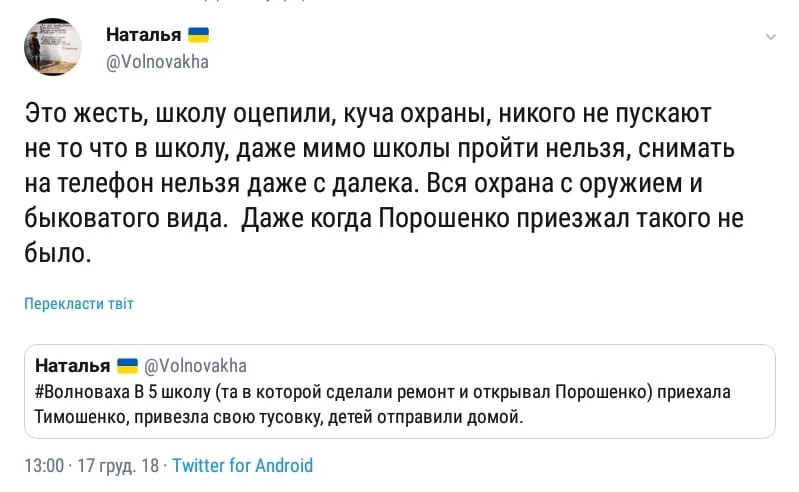The height and width of the screenshot is (492, 799).
Task: Click the first tweet line starting "Это жесть"
Action: [x=369, y=112]
